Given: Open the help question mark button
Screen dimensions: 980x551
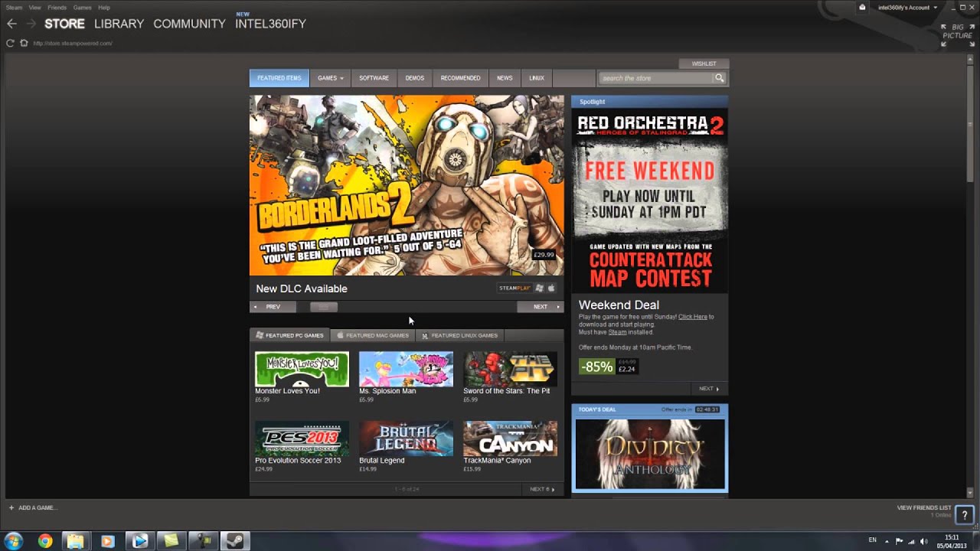Looking at the screenshot, I should coord(965,515).
